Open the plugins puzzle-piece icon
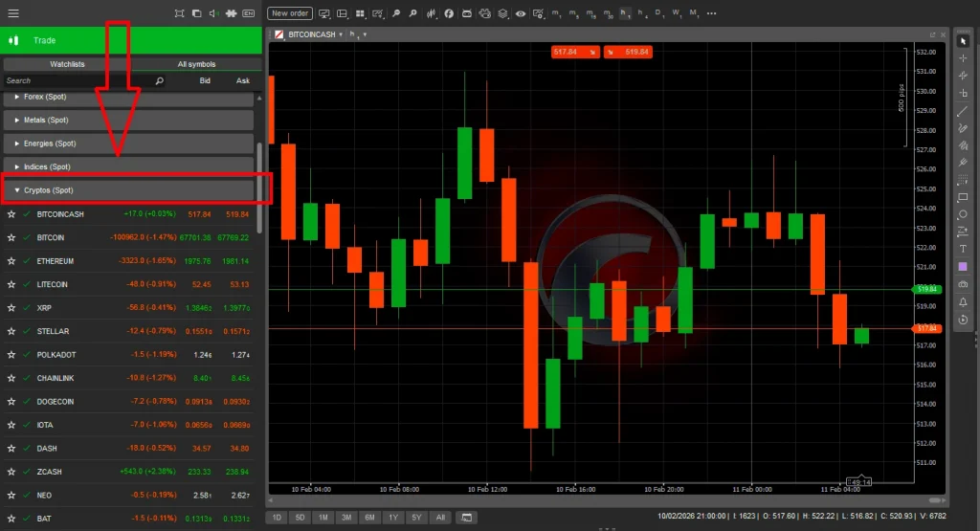 tap(231, 13)
